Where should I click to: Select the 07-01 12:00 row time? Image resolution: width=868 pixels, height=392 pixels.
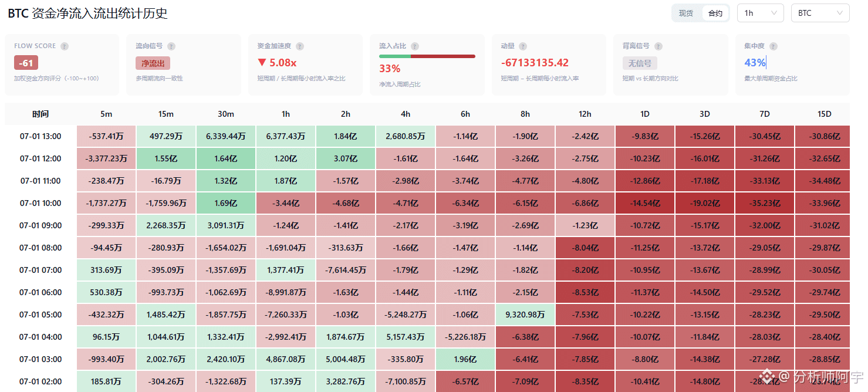pyautogui.click(x=40, y=158)
